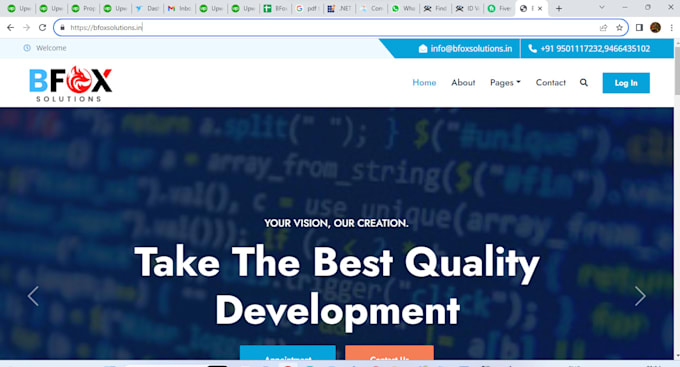The width and height of the screenshot is (680, 367).
Task: Click 'Welcome' text in top bar
Action: pyautogui.click(x=51, y=48)
